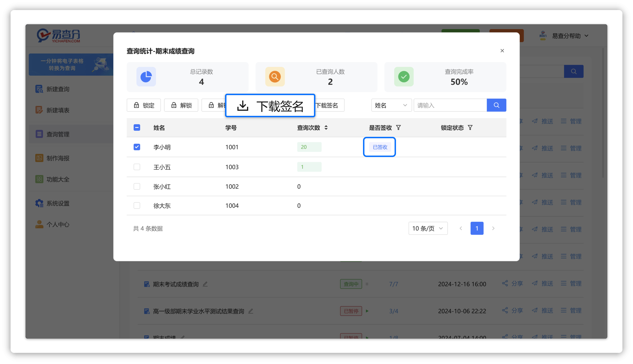The width and height of the screenshot is (633, 364).
Task: Click the 查询中 status tag
Action: [351, 284]
